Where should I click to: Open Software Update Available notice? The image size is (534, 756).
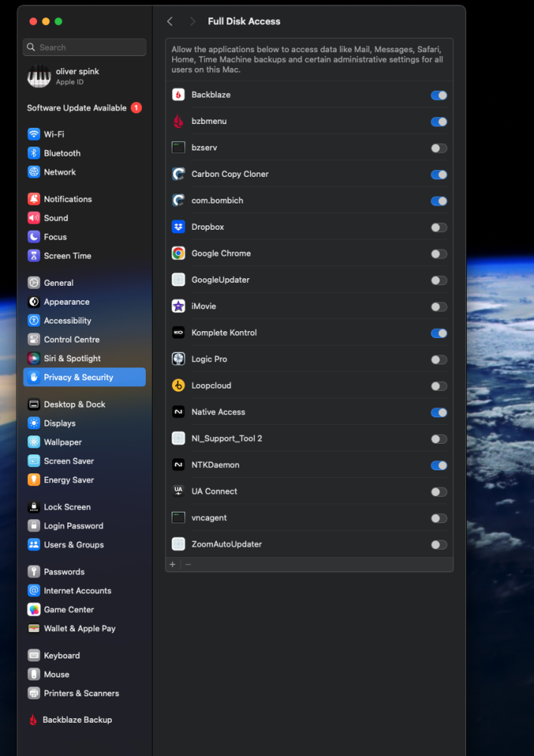[x=85, y=108]
